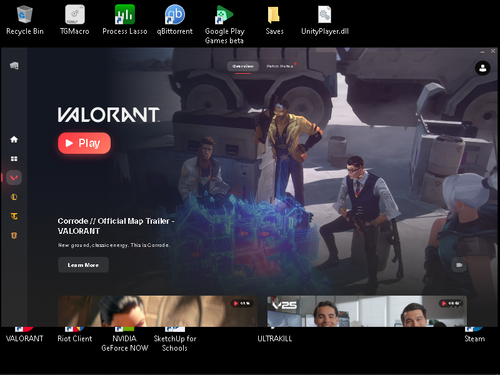The height and width of the screenshot is (375, 500).
Task: Select the VALORANT desktop shortcut label
Action: point(25,339)
